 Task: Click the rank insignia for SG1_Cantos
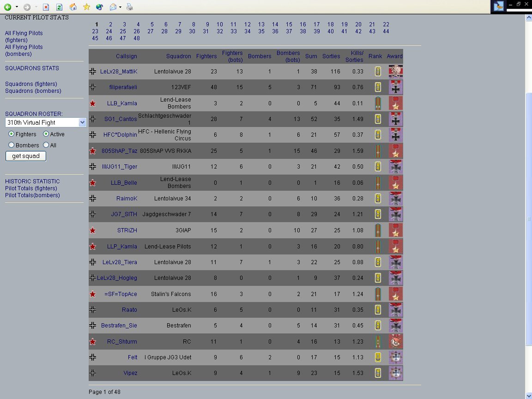pyautogui.click(x=378, y=119)
